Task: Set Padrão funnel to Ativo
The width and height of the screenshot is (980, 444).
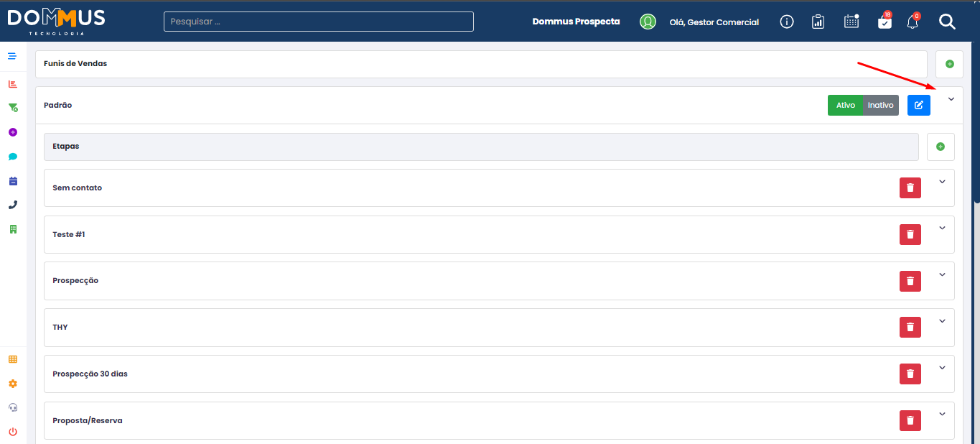Action: pyautogui.click(x=846, y=105)
